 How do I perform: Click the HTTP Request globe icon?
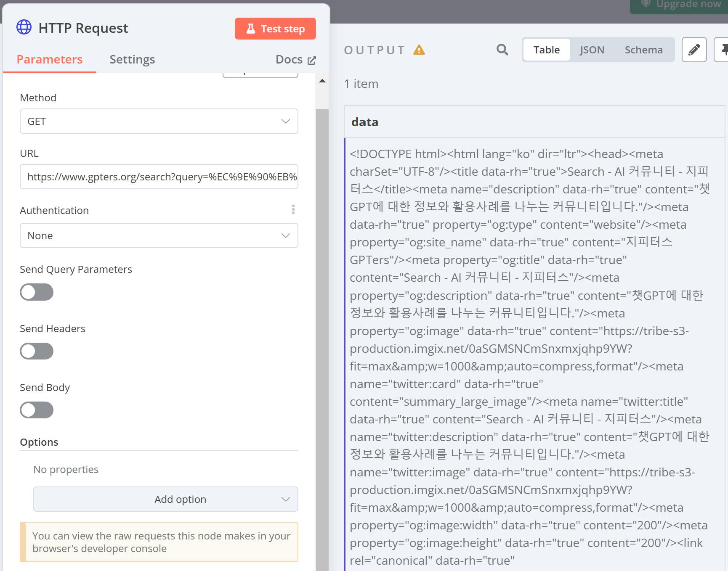[24, 27]
